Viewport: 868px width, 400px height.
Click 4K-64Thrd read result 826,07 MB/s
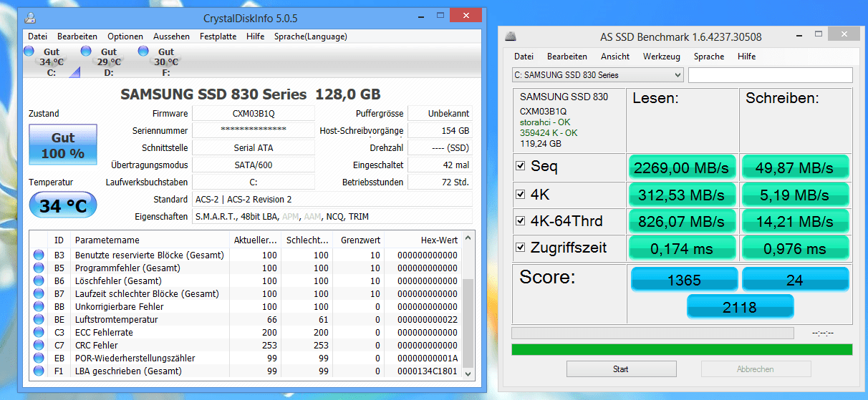(x=683, y=222)
